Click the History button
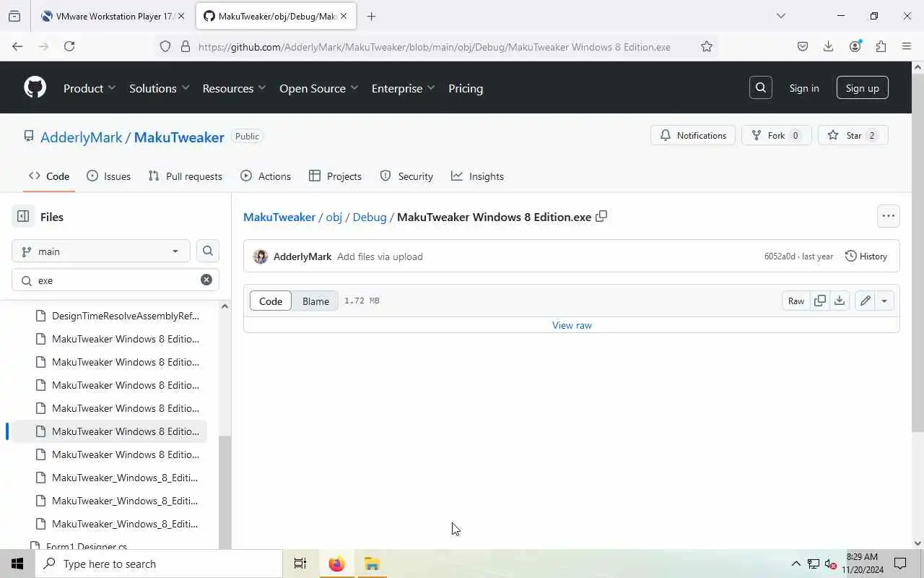This screenshot has height=578, width=924. (866, 256)
